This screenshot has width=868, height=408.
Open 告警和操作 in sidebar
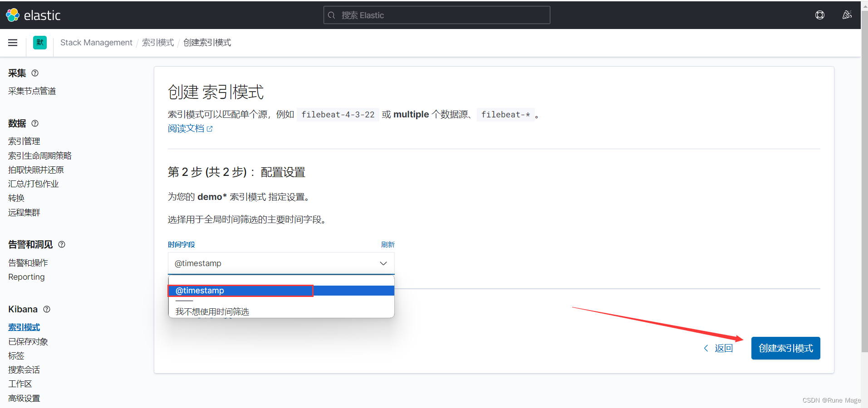(x=28, y=263)
